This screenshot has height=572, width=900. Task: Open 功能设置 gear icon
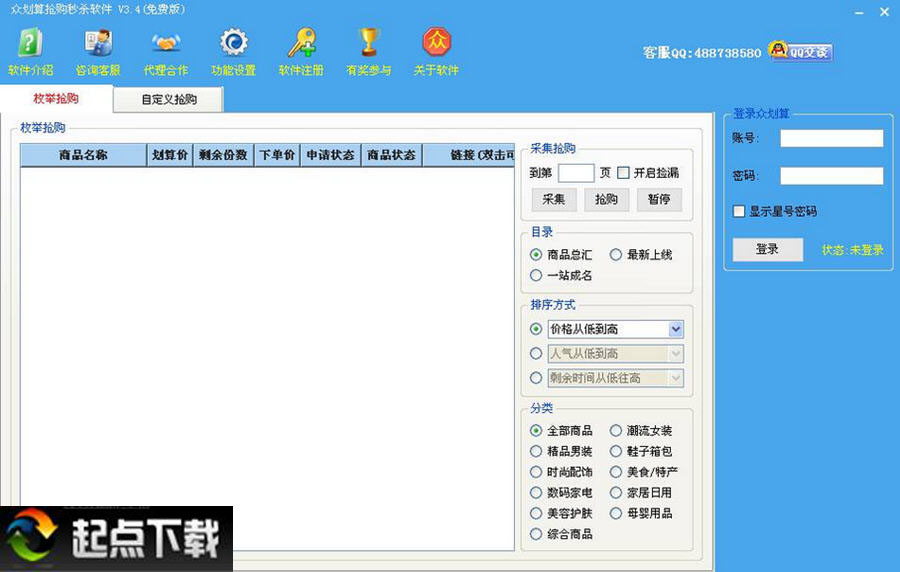234,42
